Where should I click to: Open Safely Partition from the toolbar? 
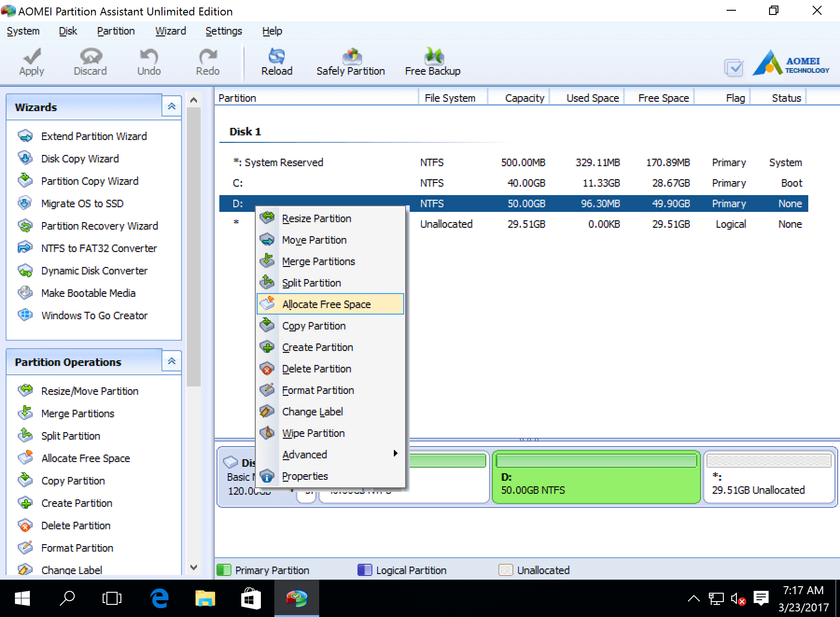(351, 62)
